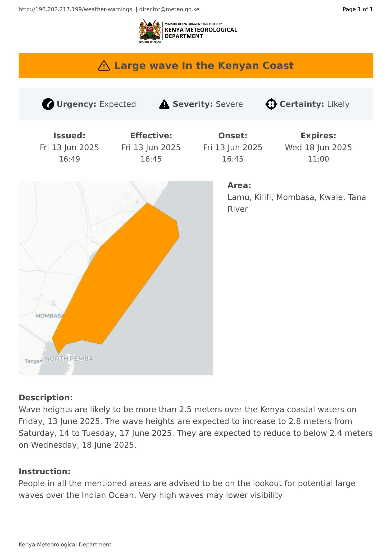Click the Instruction heading
Image resolution: width=392 pixels, height=554 pixels.
click(44, 471)
